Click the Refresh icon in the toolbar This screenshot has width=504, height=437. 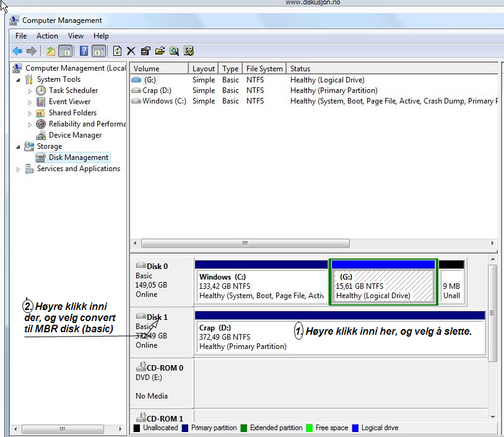click(x=117, y=51)
